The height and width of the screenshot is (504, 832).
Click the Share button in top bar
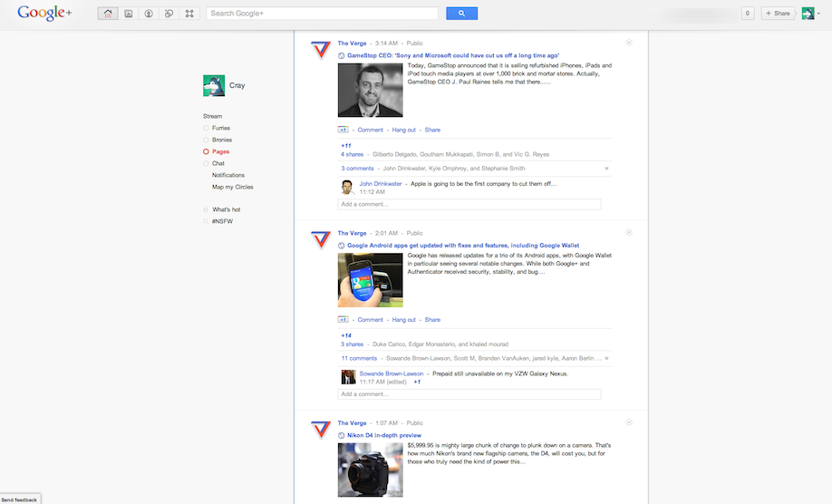pos(778,14)
